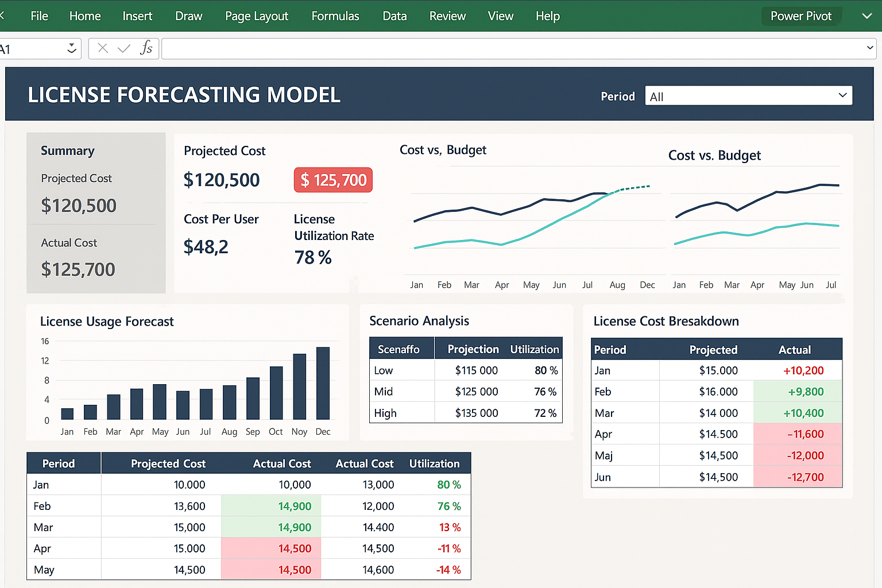The width and height of the screenshot is (882, 588).
Task: Select the 13,000 Jan actual cost cell
Action: [378, 485]
